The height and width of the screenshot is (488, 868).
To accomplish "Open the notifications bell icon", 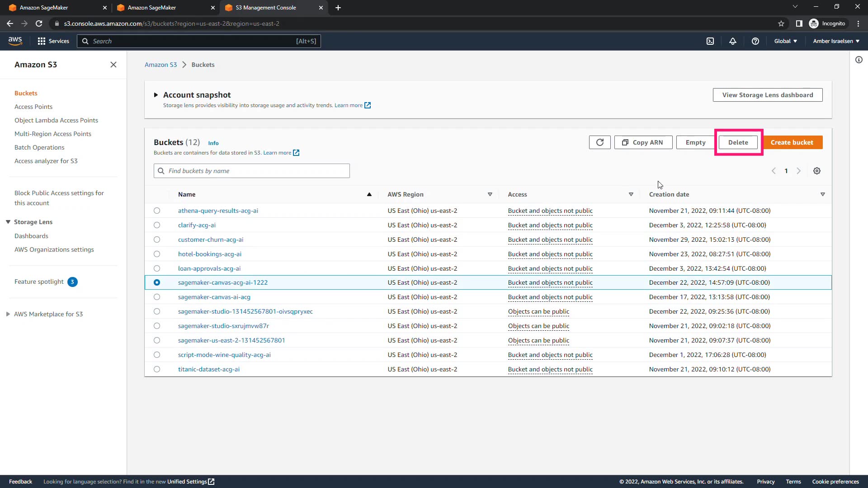I will tap(733, 41).
